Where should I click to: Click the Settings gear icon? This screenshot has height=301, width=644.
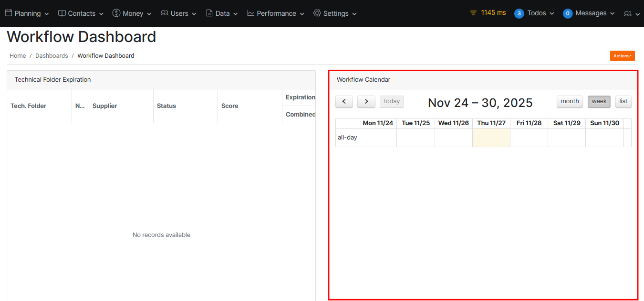(317, 13)
